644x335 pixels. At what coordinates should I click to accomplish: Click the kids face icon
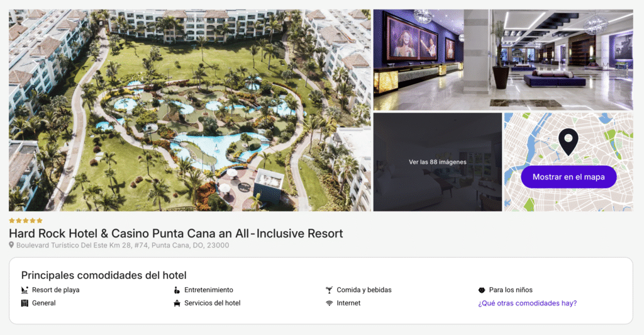pyautogui.click(x=482, y=290)
